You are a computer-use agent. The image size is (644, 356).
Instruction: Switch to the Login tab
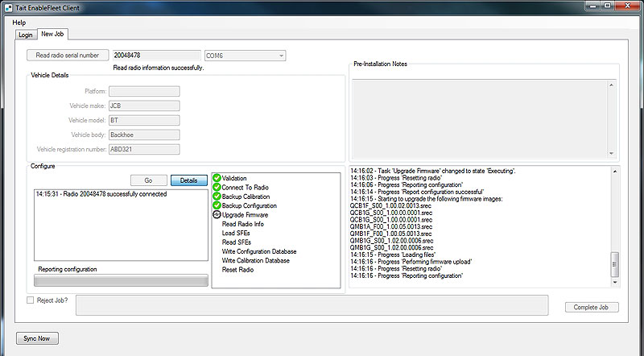coord(26,35)
